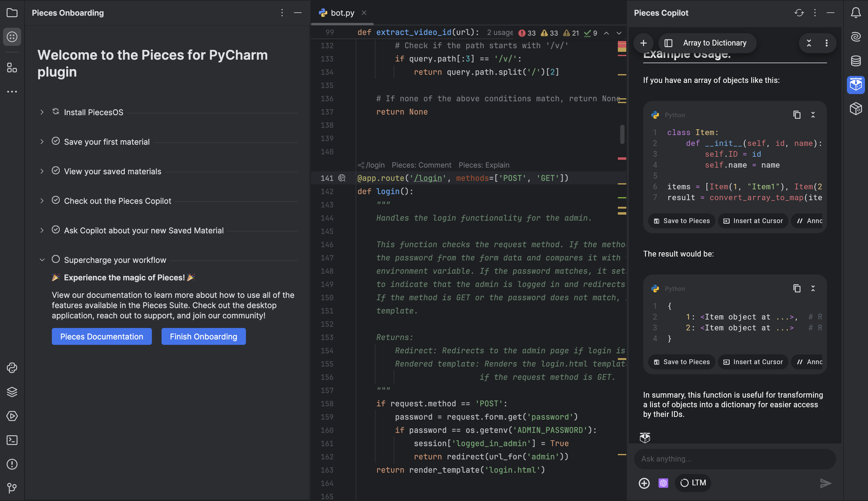
Task: Select the active Pieces Copilot sidebar icon
Action: (x=856, y=85)
